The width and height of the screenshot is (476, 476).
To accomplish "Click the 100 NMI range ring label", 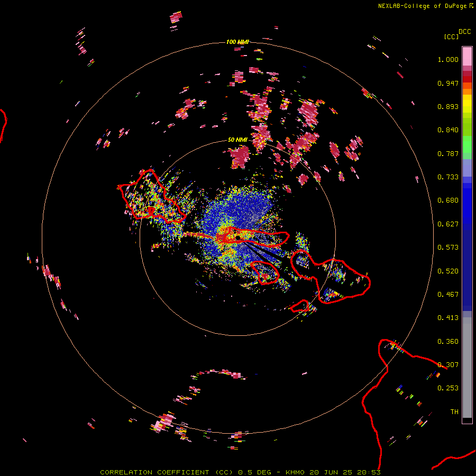I will coord(237,42).
